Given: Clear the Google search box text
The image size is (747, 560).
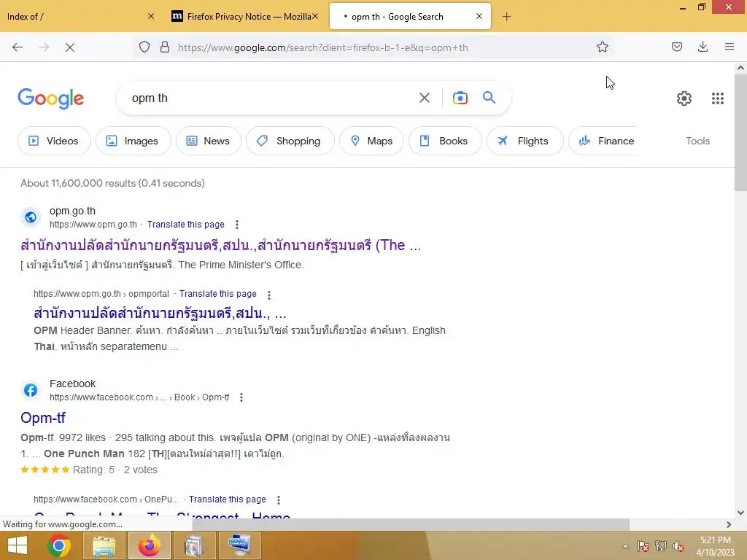Looking at the screenshot, I should 424,98.
